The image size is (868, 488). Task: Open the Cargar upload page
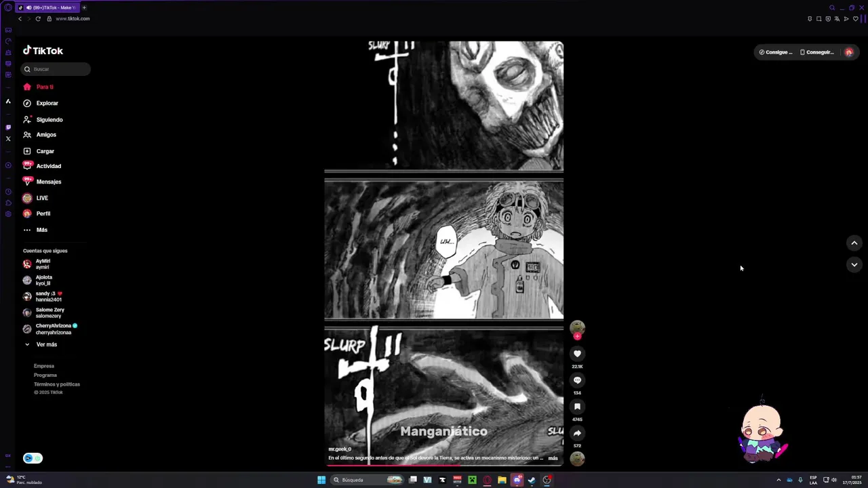click(x=39, y=151)
